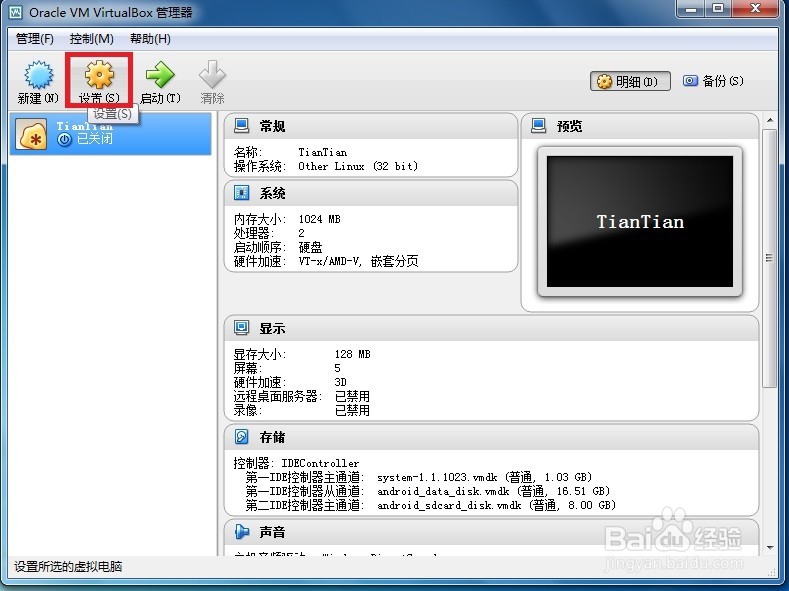This screenshot has height=591, width=789.
Task: Click the 远程桌面服务器 '已禁用' value
Action: (x=352, y=396)
